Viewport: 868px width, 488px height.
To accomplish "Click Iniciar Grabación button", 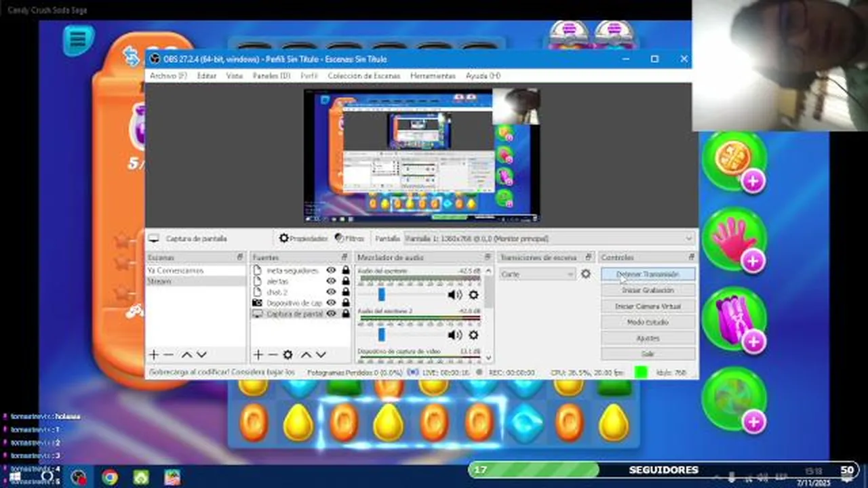I will pos(648,290).
